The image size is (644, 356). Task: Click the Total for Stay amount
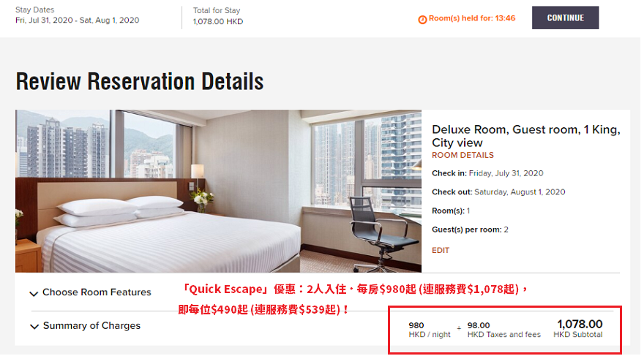[x=217, y=21]
